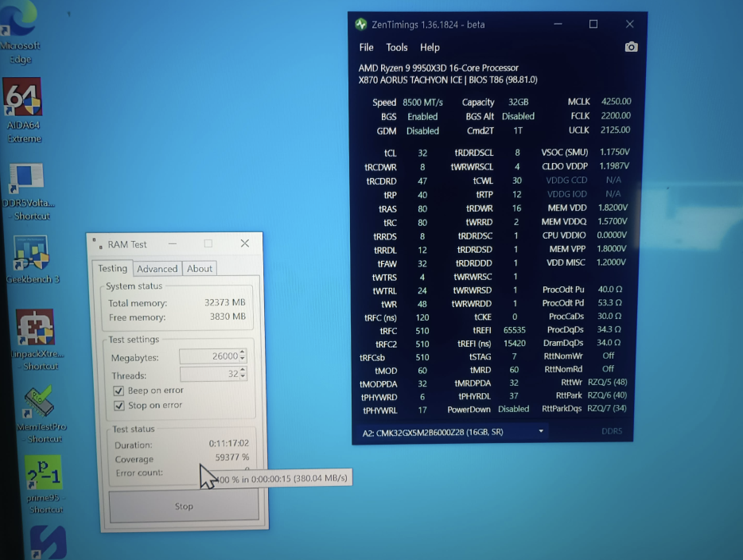
Task: Open the ZenTimings Tools menu
Action: point(397,48)
